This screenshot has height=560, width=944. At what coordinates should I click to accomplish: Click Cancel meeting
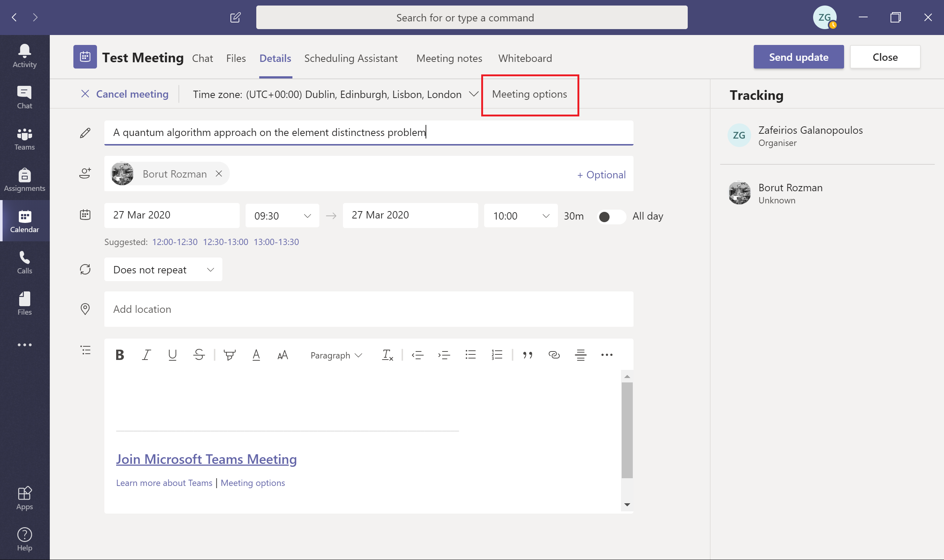[125, 94]
